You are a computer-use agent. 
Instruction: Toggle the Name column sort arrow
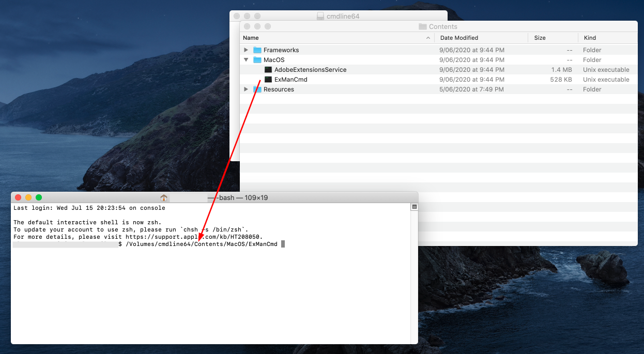coord(428,38)
